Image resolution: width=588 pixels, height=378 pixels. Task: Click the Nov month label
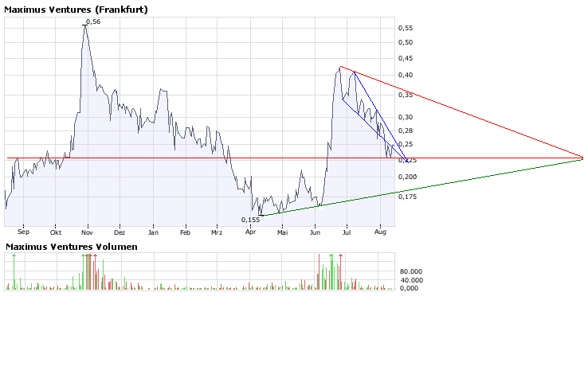(x=87, y=232)
